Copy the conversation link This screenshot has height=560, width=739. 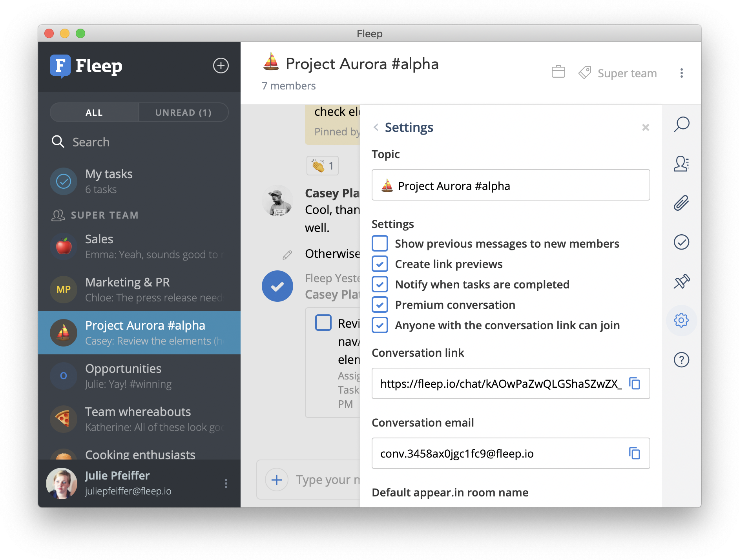[x=635, y=384]
